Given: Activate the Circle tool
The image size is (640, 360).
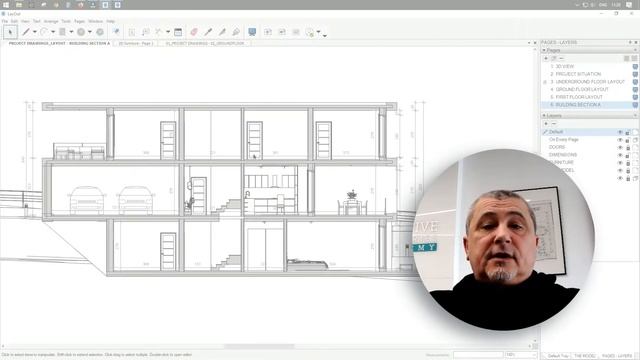Looking at the screenshot, I should coord(81,32).
